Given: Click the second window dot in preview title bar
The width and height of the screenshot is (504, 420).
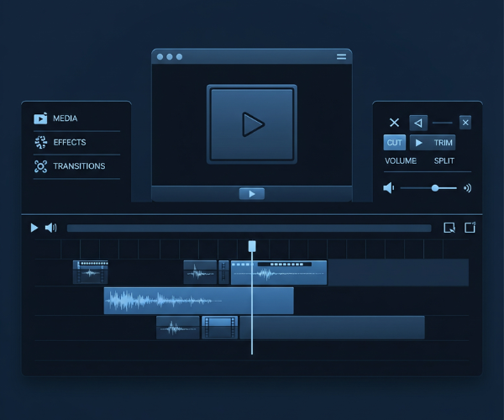Looking at the screenshot, I should [170, 57].
